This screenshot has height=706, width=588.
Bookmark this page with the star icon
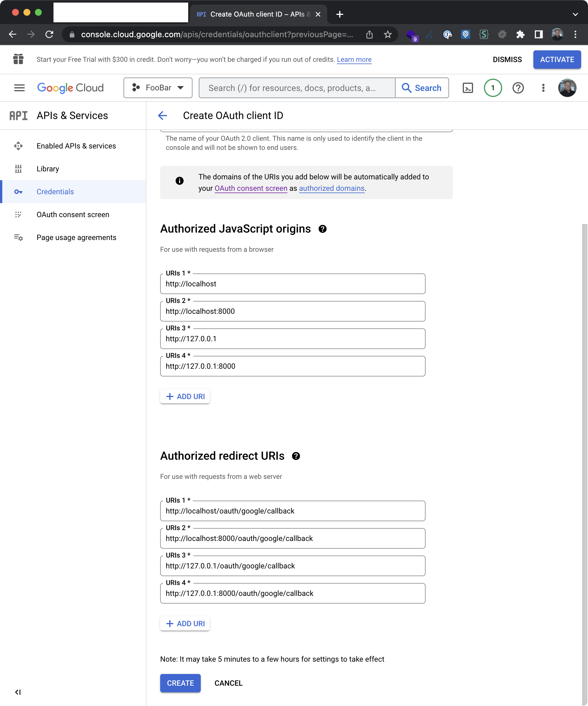point(388,35)
